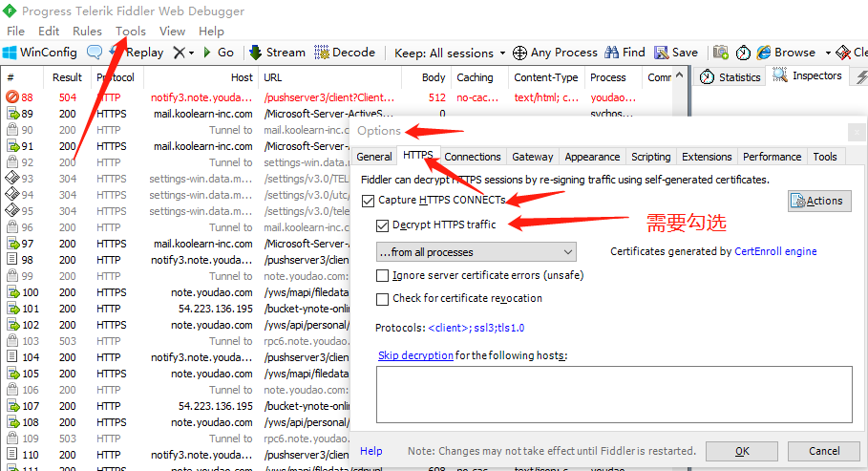Image resolution: width=868 pixels, height=471 pixels.
Task: Clear cache using the Clear icon
Action: click(852, 53)
